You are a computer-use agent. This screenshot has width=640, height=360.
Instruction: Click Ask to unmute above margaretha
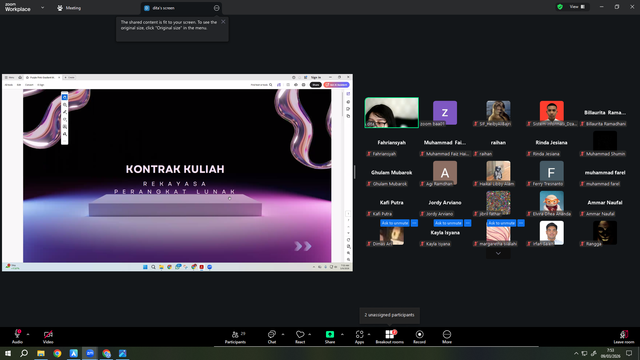pos(502,223)
